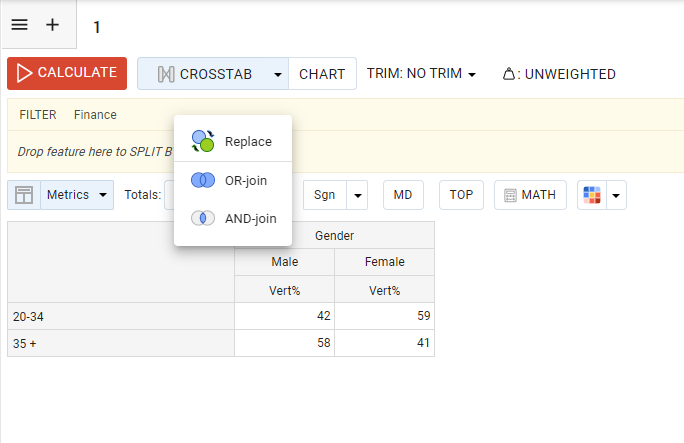Toggle the TOP button

pyautogui.click(x=461, y=195)
